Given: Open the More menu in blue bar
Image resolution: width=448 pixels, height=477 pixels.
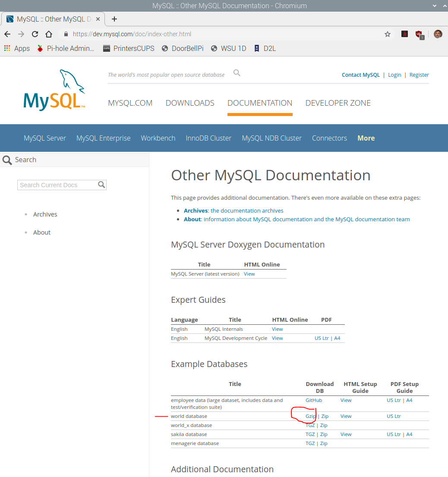Looking at the screenshot, I should 366,138.
